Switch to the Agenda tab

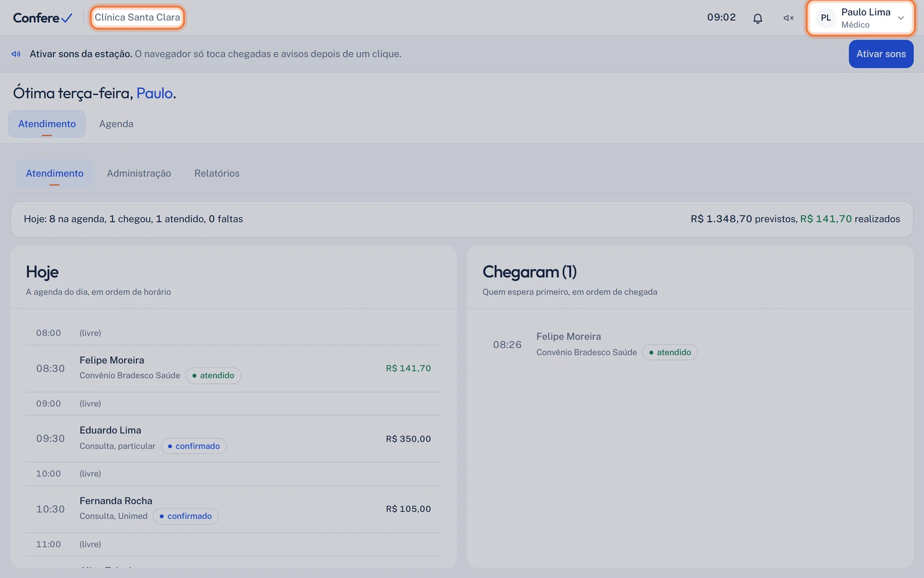click(116, 124)
